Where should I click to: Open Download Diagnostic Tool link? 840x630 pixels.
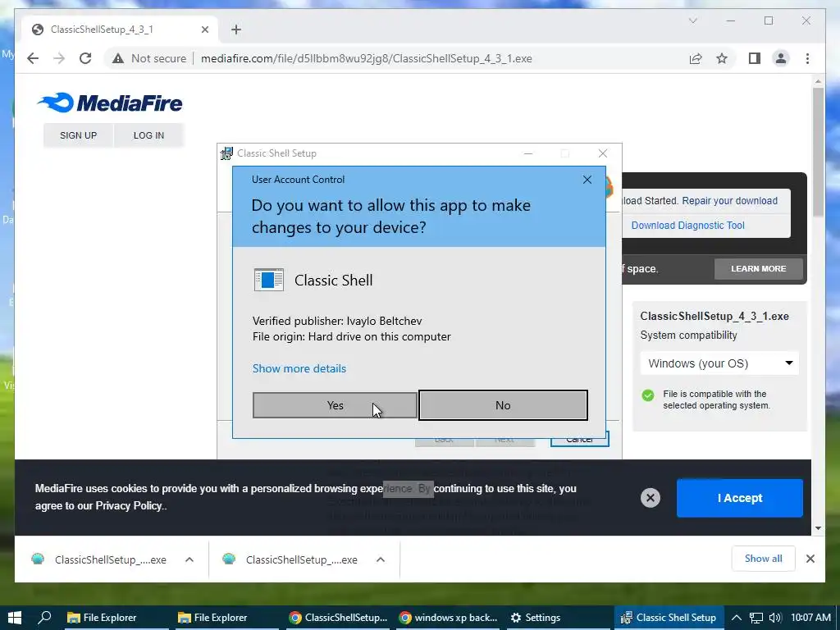click(688, 226)
